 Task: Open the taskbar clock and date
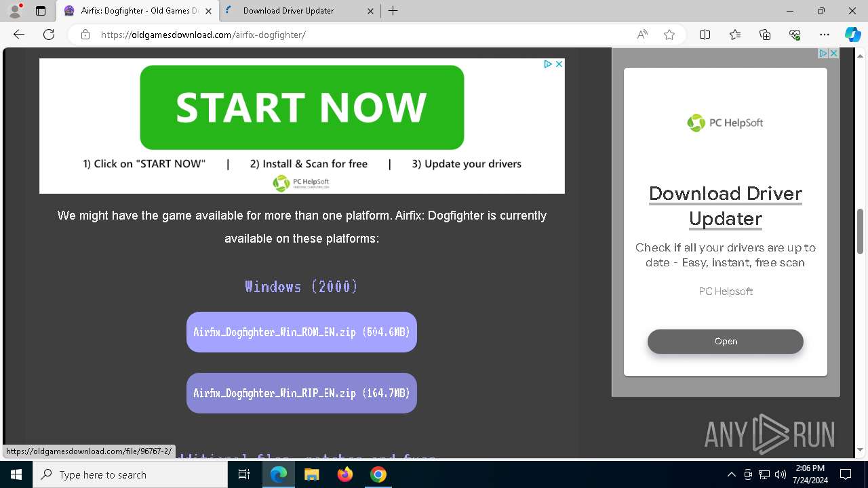(810, 474)
